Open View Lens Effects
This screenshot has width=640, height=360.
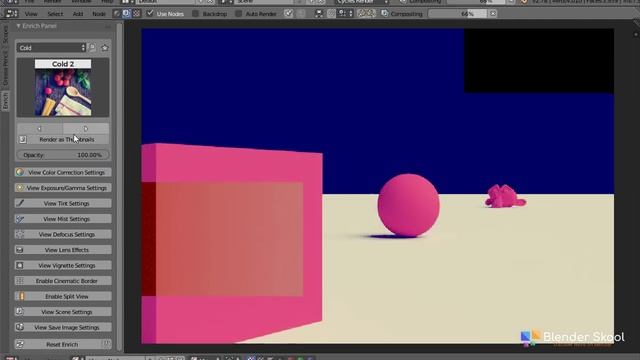(63, 250)
